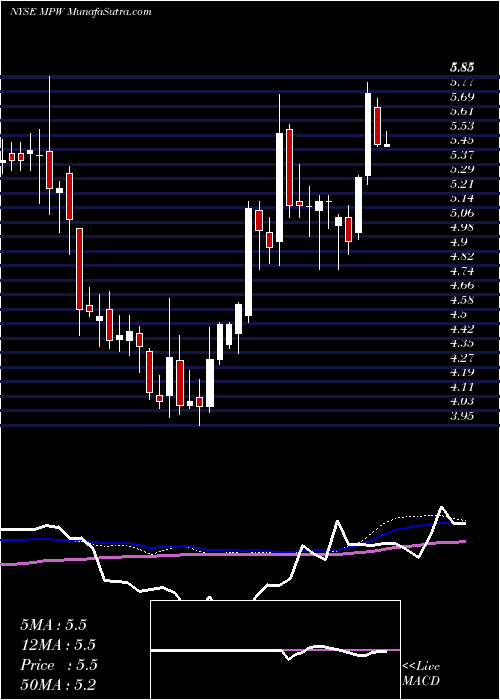The width and height of the screenshot is (500, 700).
Task: Click the Price : 5.5 readout
Action: (x=59, y=665)
